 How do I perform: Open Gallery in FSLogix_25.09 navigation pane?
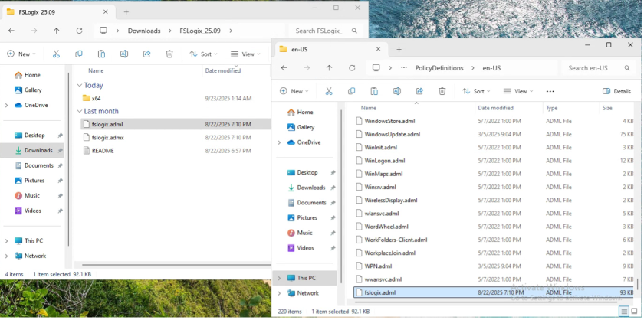[33, 90]
